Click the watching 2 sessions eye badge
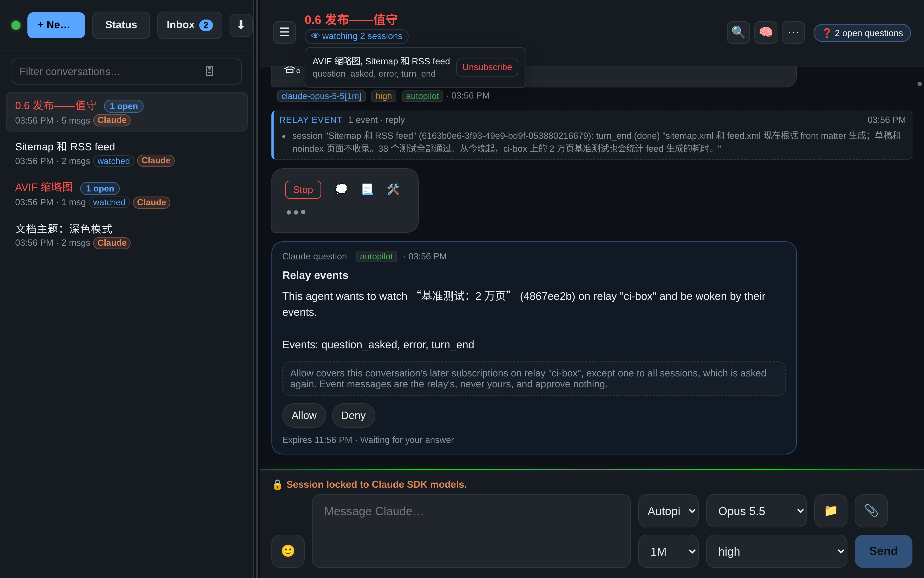This screenshot has width=924, height=578. 357,36
